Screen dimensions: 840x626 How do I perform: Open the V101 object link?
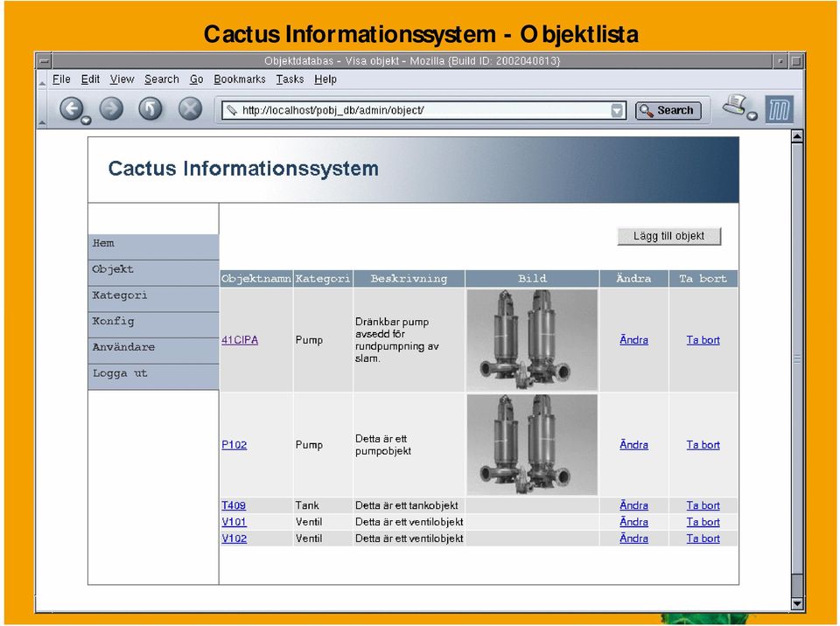click(234, 522)
